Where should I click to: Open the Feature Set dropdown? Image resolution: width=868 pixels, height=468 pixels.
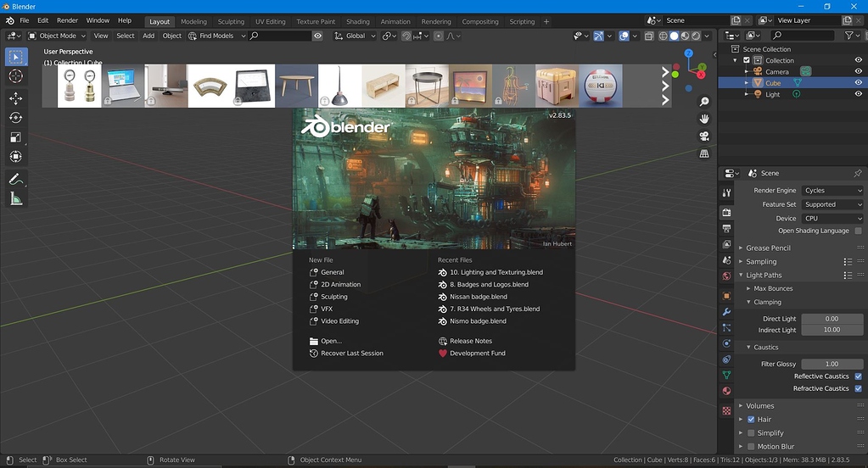[x=832, y=204]
